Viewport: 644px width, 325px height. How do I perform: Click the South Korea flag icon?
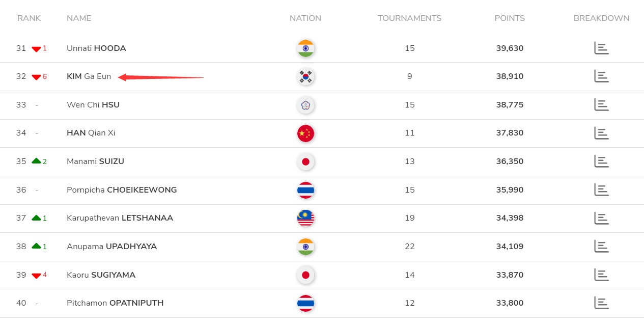[305, 76]
